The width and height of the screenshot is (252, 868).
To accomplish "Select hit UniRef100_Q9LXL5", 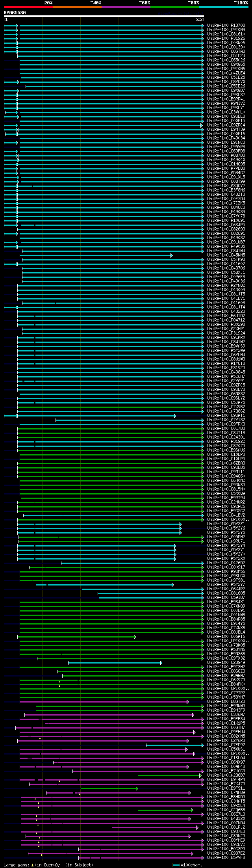I will tap(226, 177).
